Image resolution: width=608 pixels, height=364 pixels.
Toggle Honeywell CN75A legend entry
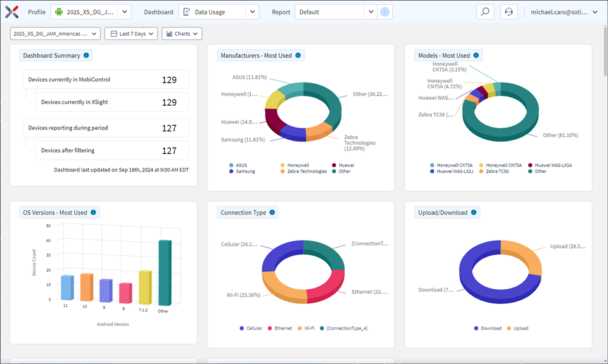click(500, 165)
